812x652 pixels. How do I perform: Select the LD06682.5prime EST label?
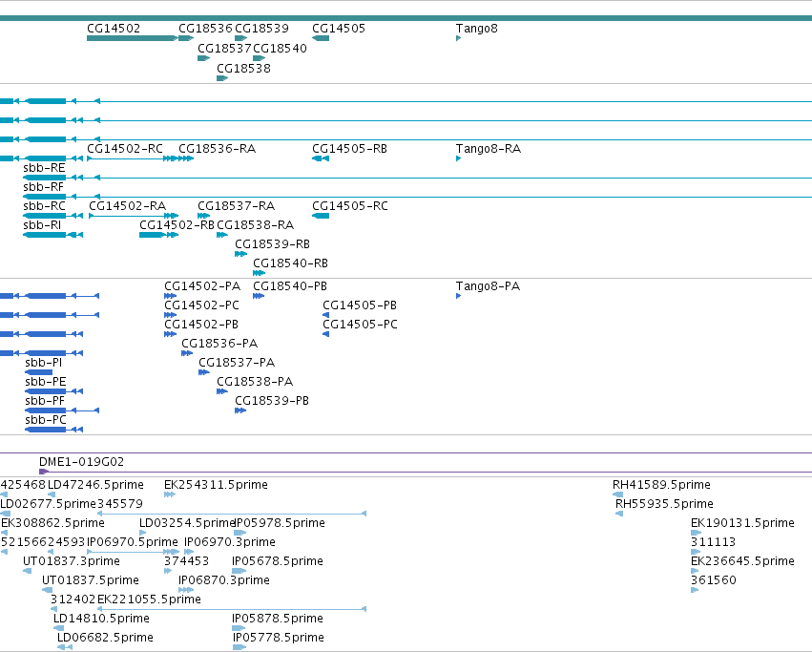point(105,638)
